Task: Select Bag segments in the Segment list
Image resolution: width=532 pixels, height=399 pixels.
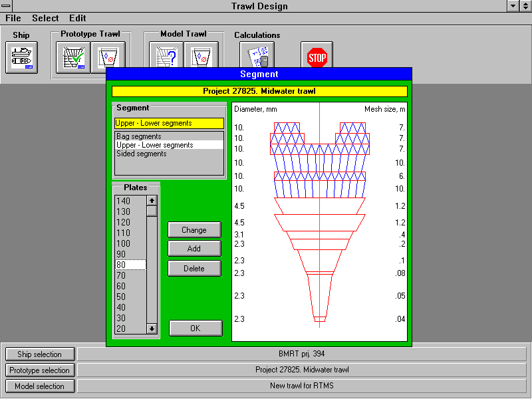Action: (x=139, y=136)
